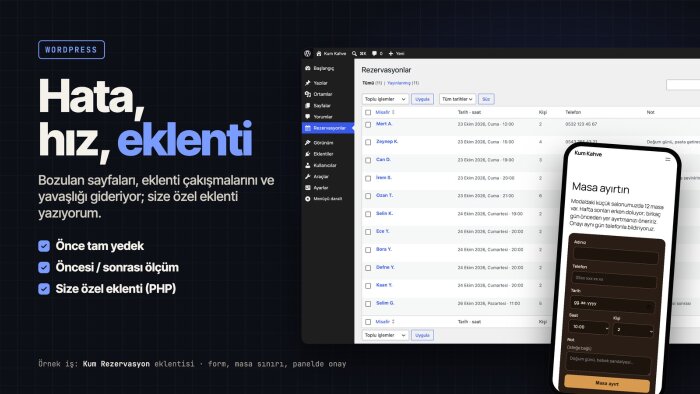Open top Toplu işlemler dropdown
This screenshot has width=700, height=394.
pos(385,99)
